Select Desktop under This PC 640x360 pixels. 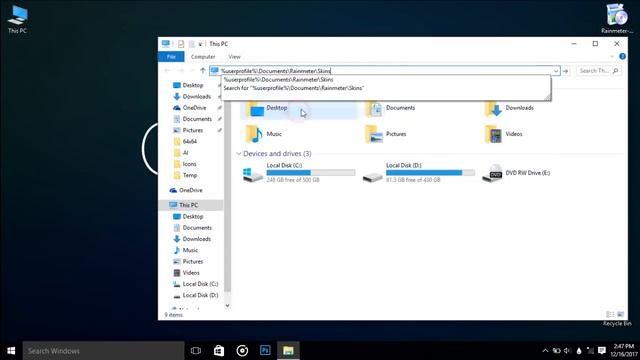pyautogui.click(x=193, y=216)
